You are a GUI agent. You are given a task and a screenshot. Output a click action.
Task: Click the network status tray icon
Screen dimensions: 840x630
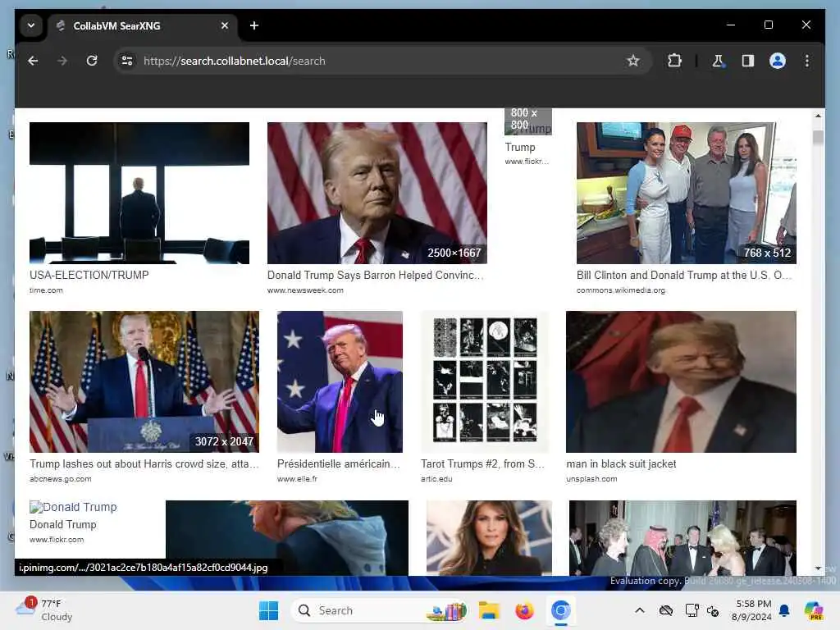coord(692,610)
